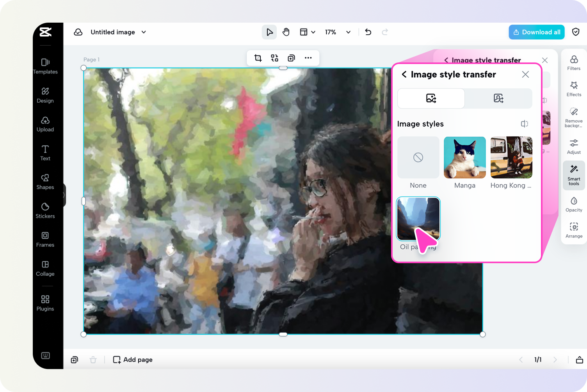Go back from Image style transfer panel

404,74
